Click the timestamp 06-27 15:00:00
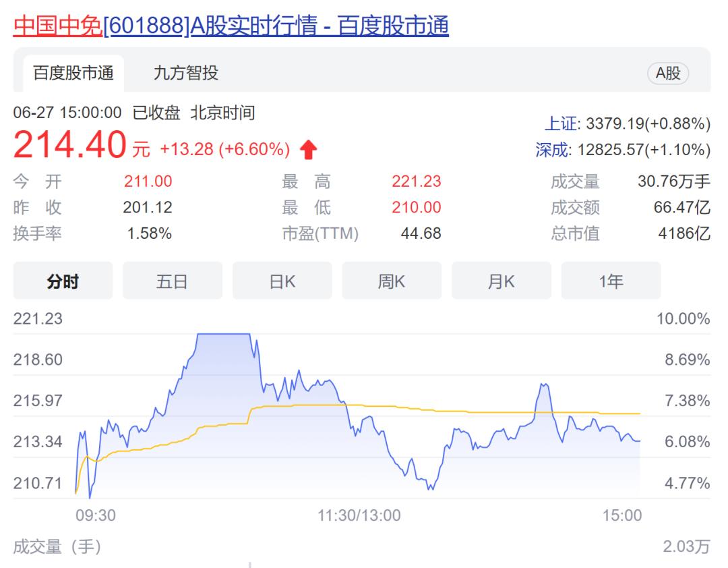728x568 pixels. tap(67, 113)
